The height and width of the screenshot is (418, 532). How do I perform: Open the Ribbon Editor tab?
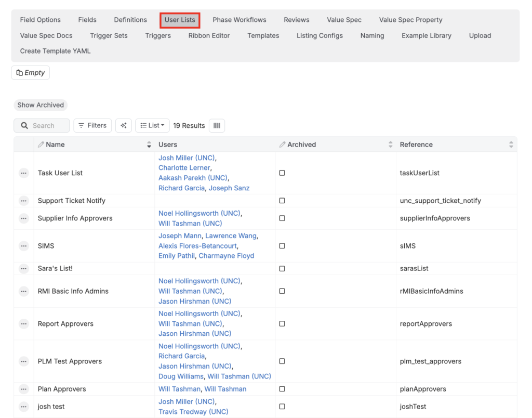tap(209, 36)
